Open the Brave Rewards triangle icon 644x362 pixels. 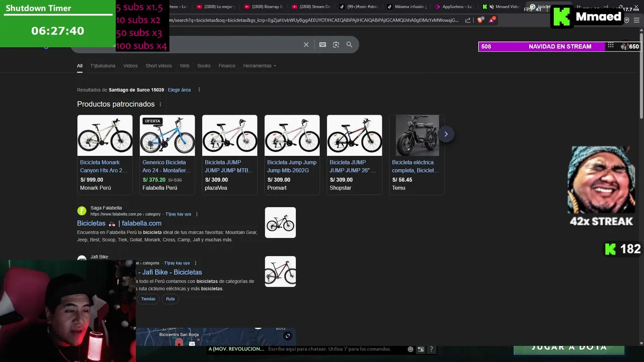coord(492,20)
